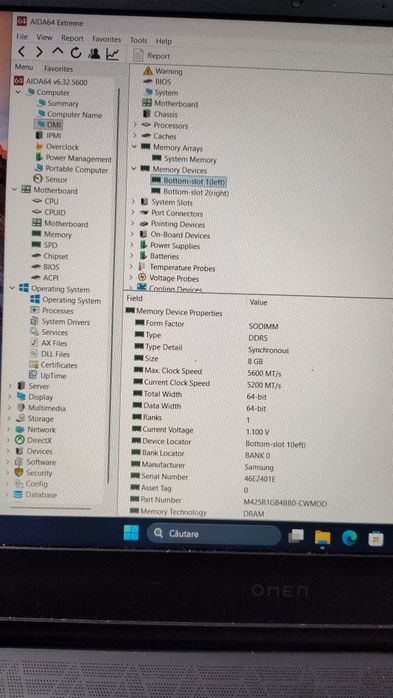Select Temperature Probes in DMI list
The width and height of the screenshot is (393, 698).
coord(177,268)
